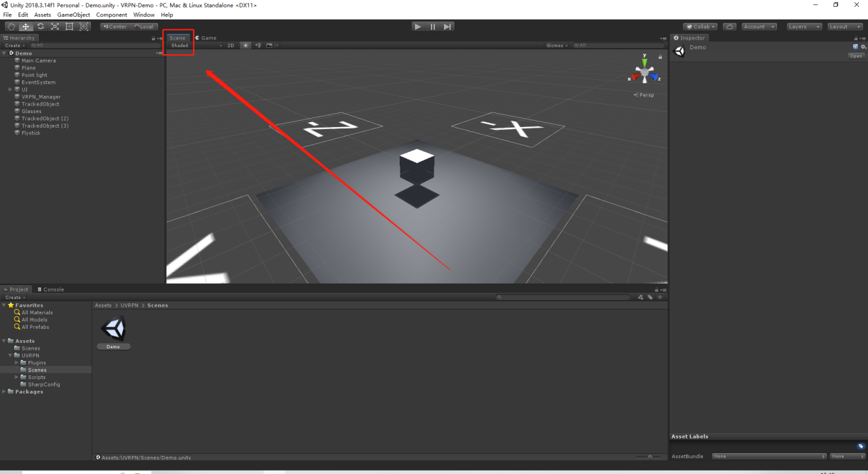868x474 pixels.
Task: Toggle scene lighting sun icon
Action: [x=245, y=45]
